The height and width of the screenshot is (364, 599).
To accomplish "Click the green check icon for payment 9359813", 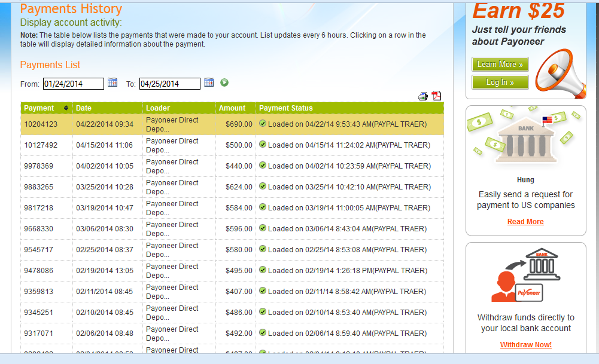I will [263, 290].
